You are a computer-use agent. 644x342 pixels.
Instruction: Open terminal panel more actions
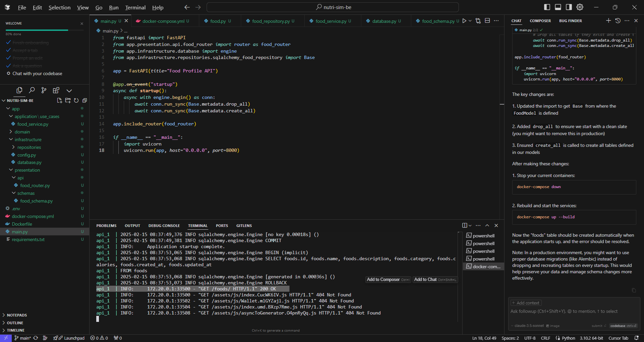click(x=478, y=225)
